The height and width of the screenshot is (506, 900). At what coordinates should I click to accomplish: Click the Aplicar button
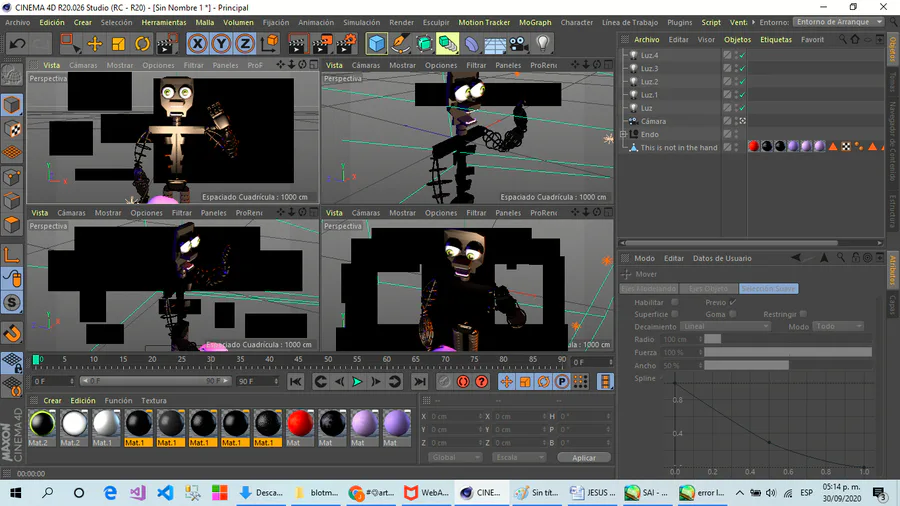tap(583, 457)
